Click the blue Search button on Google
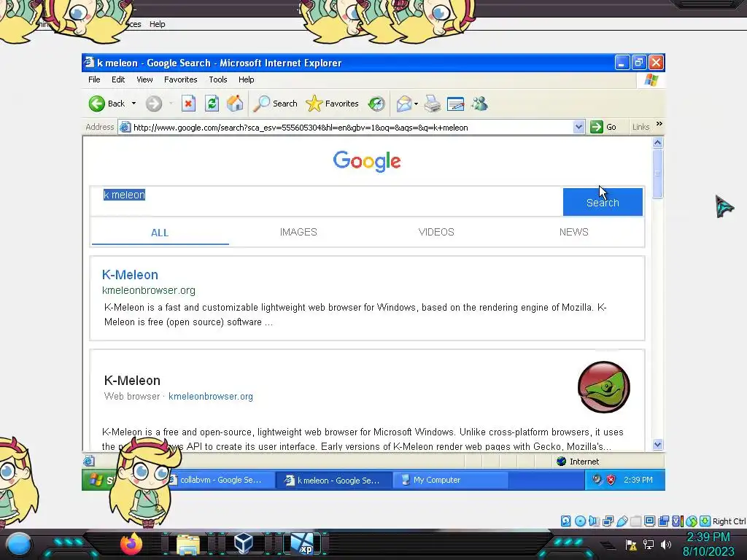 tap(603, 202)
